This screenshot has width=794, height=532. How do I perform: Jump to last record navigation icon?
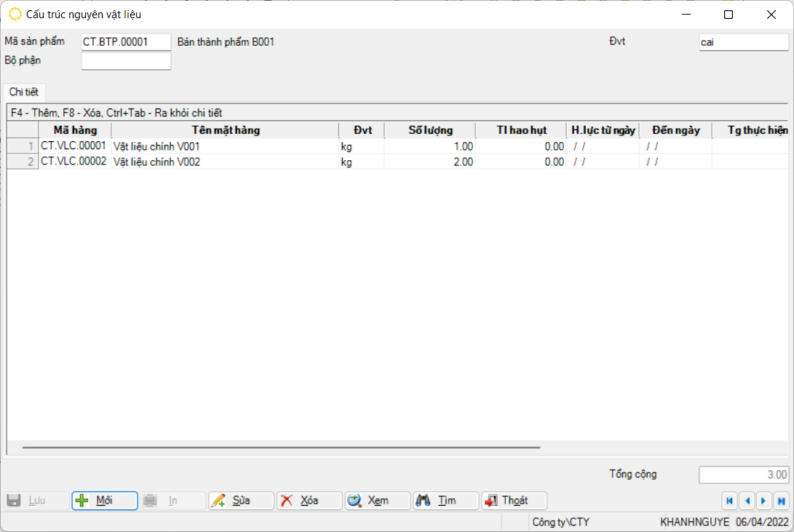click(x=781, y=501)
